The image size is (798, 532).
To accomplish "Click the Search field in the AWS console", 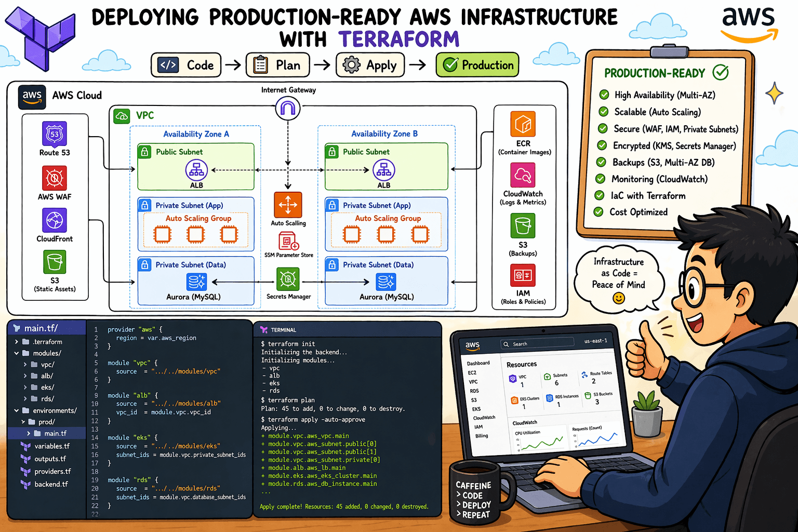I will click(x=537, y=343).
